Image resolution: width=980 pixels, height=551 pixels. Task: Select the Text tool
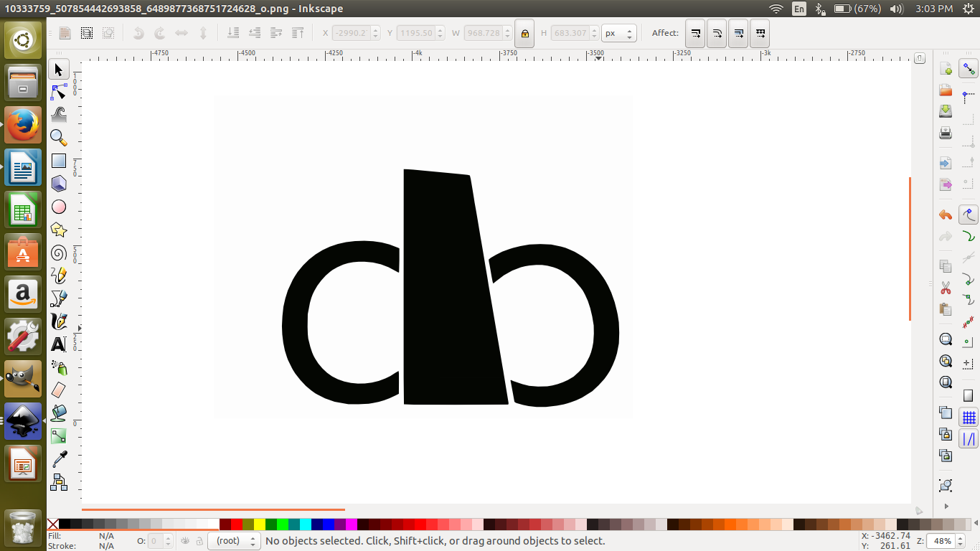[x=59, y=344]
